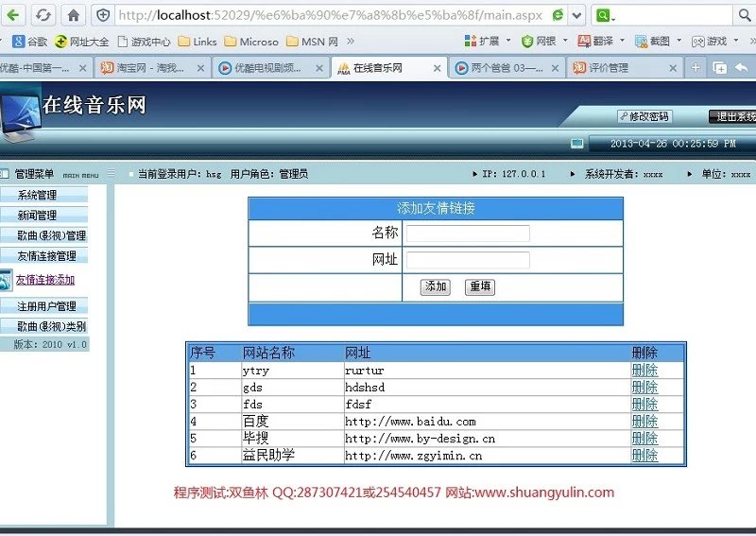Open the 截图 screenshot icon

tap(642, 42)
